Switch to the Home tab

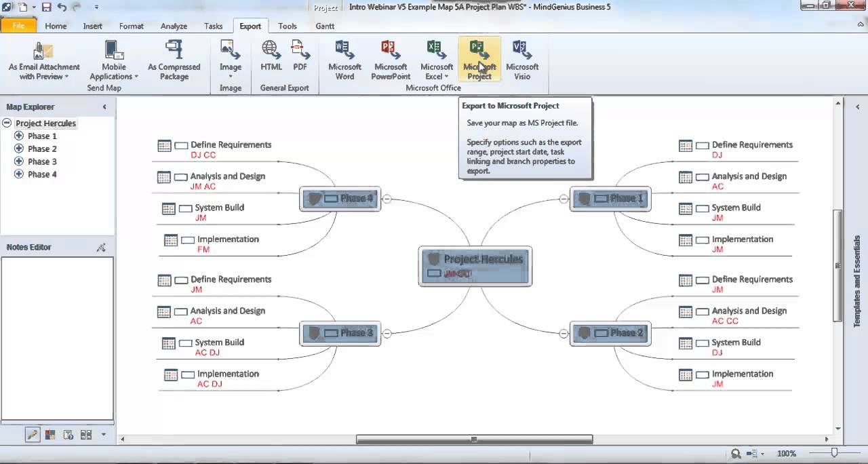pos(56,26)
